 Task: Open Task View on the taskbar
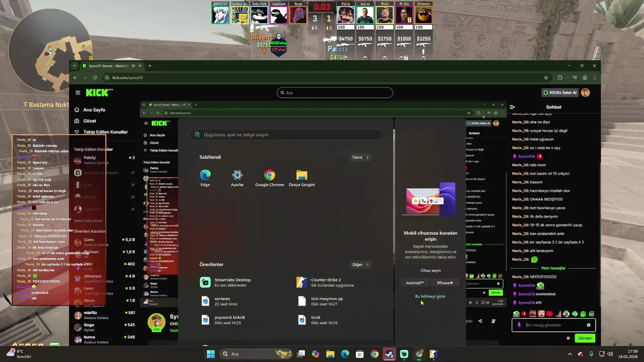coord(301,354)
